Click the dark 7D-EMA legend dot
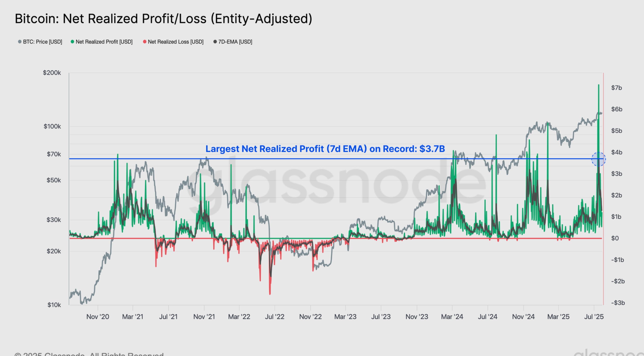The image size is (644, 356). tap(215, 42)
